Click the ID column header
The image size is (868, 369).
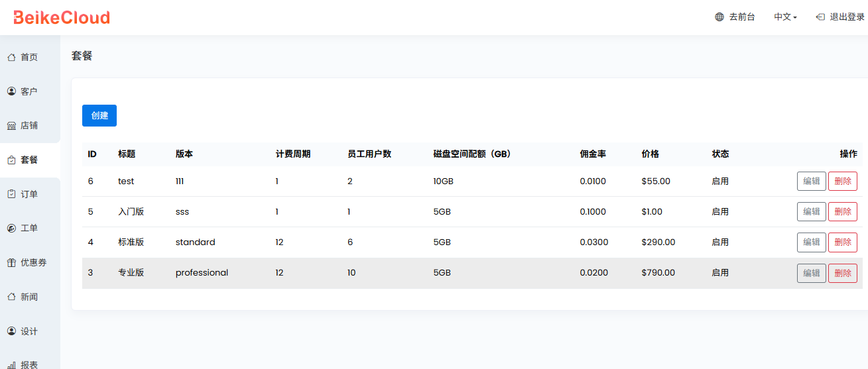coord(92,154)
